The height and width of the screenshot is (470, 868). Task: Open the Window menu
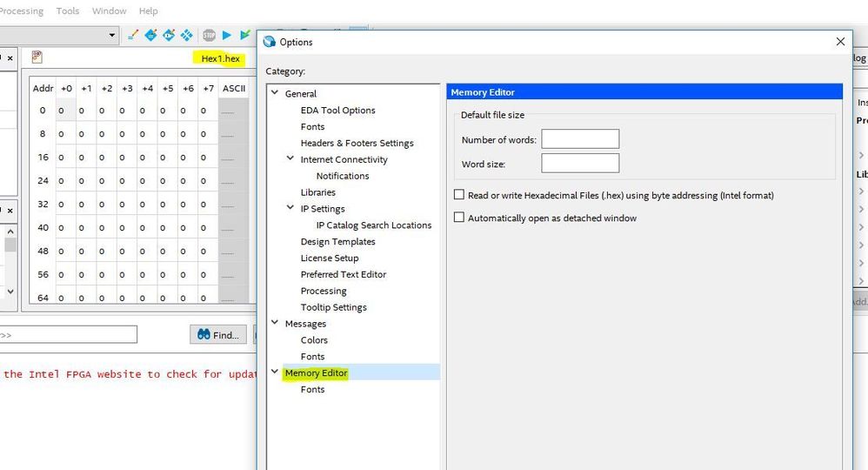pos(109,10)
